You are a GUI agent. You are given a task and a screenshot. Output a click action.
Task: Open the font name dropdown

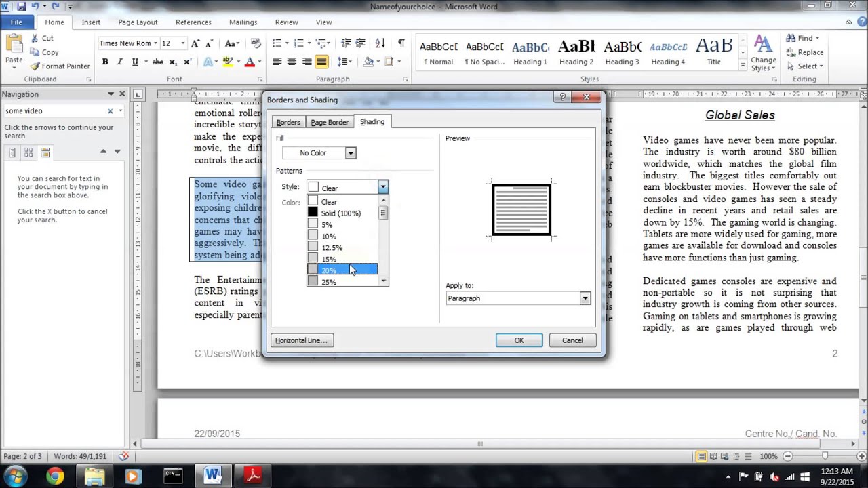pyautogui.click(x=155, y=43)
